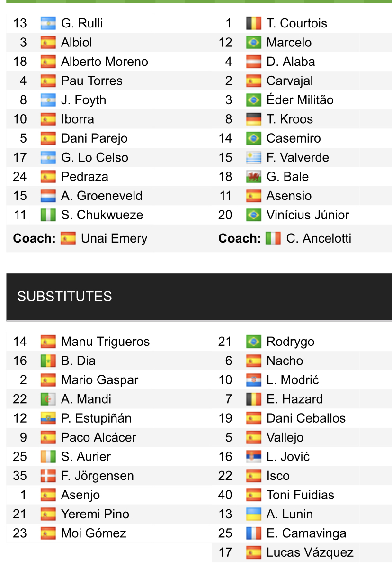Click the Argentina flag beside G. Rulli
Screen dimensions: 392x569
48,23
